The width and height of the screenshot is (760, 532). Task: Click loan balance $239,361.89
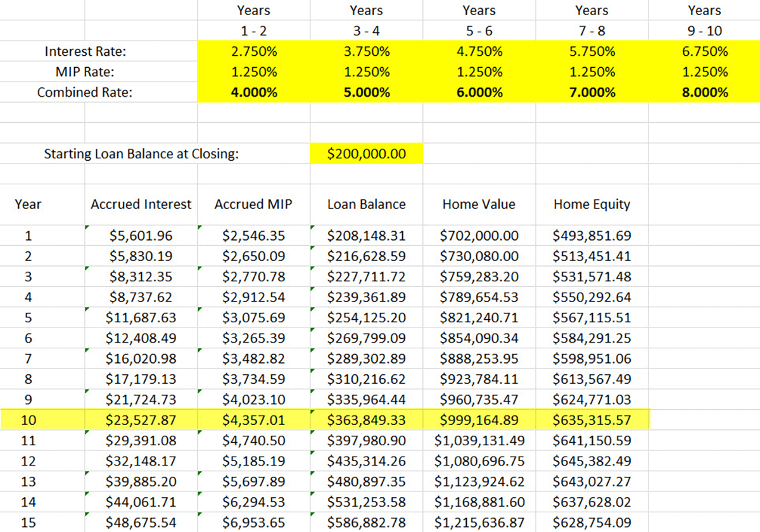(x=367, y=297)
